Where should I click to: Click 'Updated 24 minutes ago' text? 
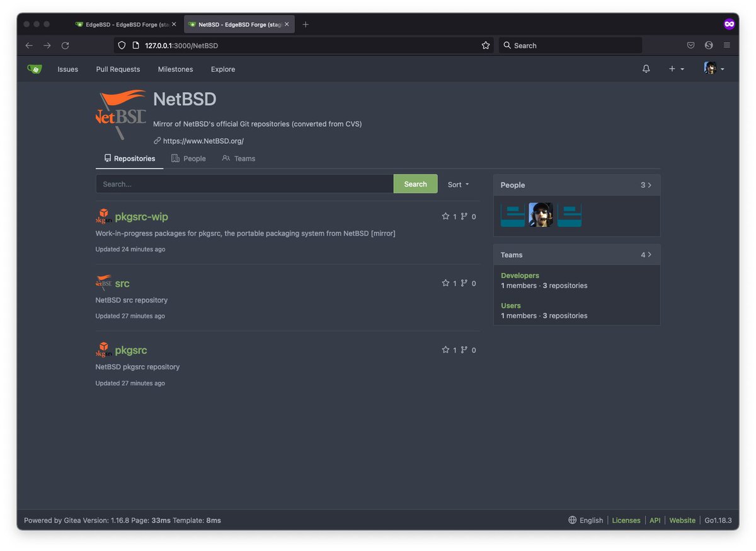pyautogui.click(x=130, y=249)
